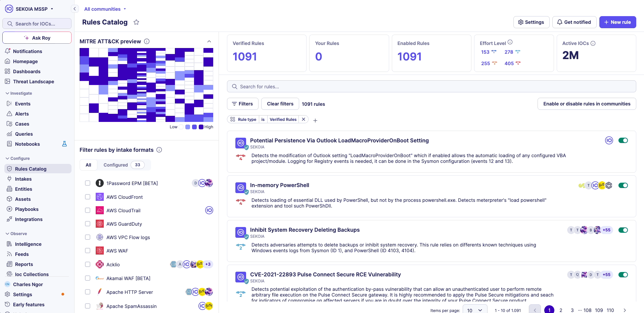This screenshot has height=313, width=644.
Task: Add a new filter with the plus icon
Action: 315,120
